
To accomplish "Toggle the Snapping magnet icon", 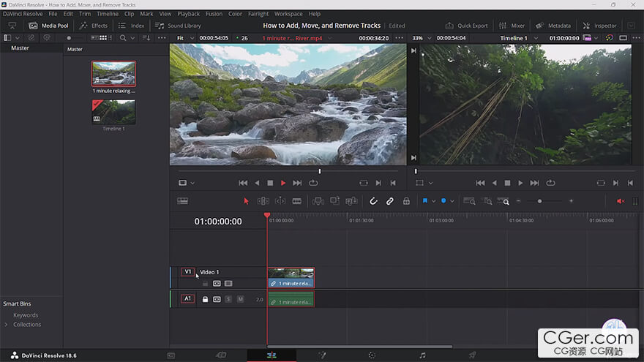I will (x=373, y=201).
